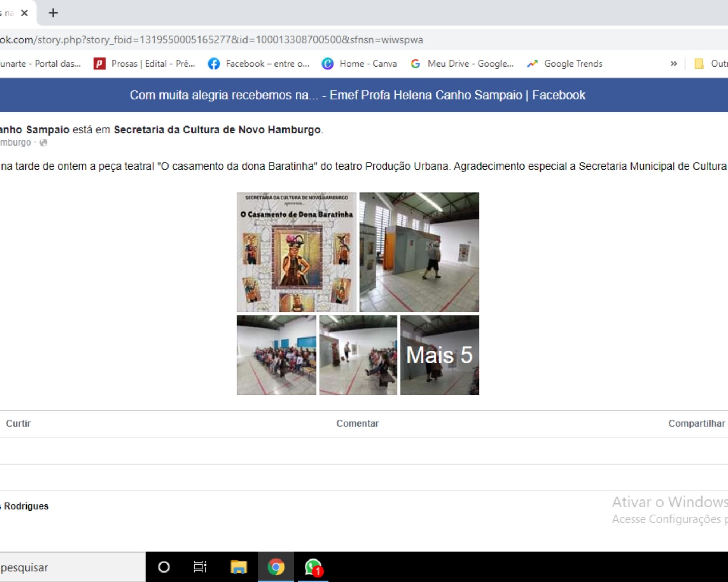Click Curtir to like the post
728x582 pixels.
coord(18,423)
